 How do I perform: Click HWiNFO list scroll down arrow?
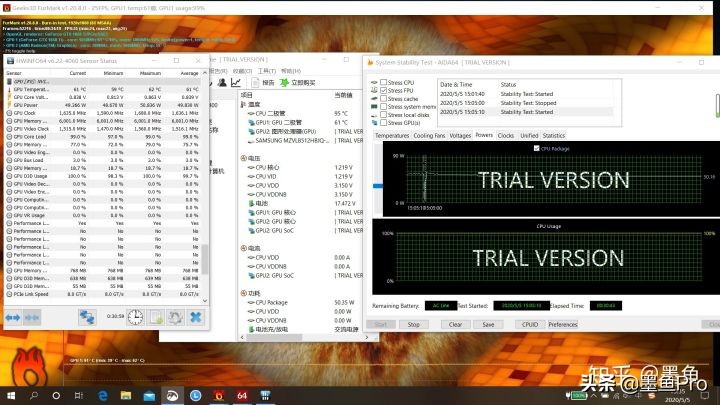click(x=205, y=301)
